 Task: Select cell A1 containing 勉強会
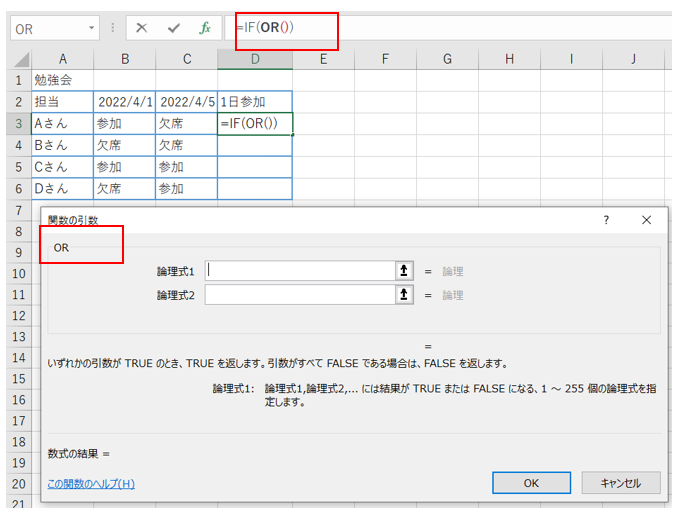click(x=62, y=80)
